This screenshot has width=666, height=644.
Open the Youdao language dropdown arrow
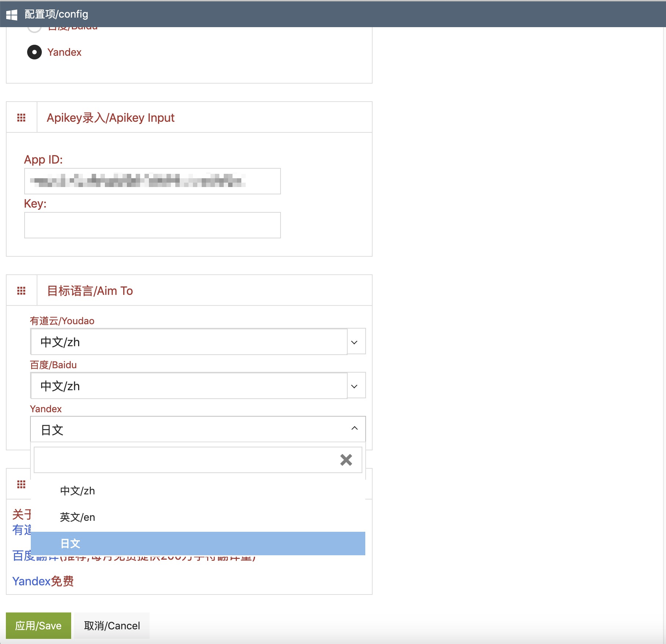click(x=354, y=342)
